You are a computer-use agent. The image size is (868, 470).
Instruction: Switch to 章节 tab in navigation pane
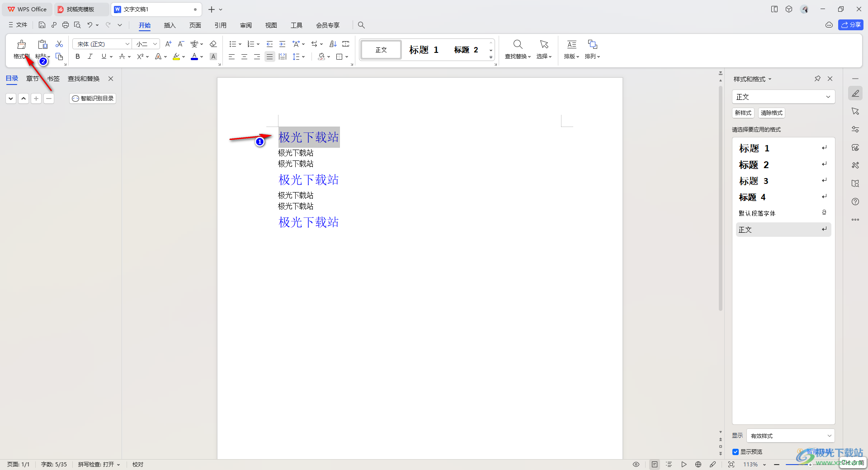point(33,79)
